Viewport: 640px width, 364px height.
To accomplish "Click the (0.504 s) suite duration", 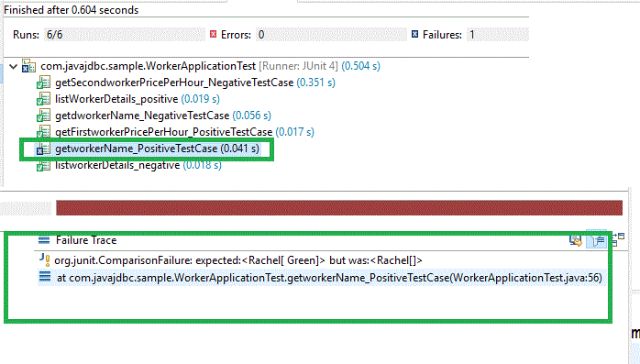I will 361,66.
